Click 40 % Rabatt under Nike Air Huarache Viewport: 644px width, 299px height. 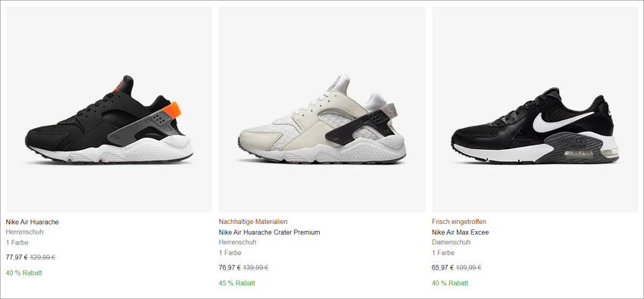23,273
